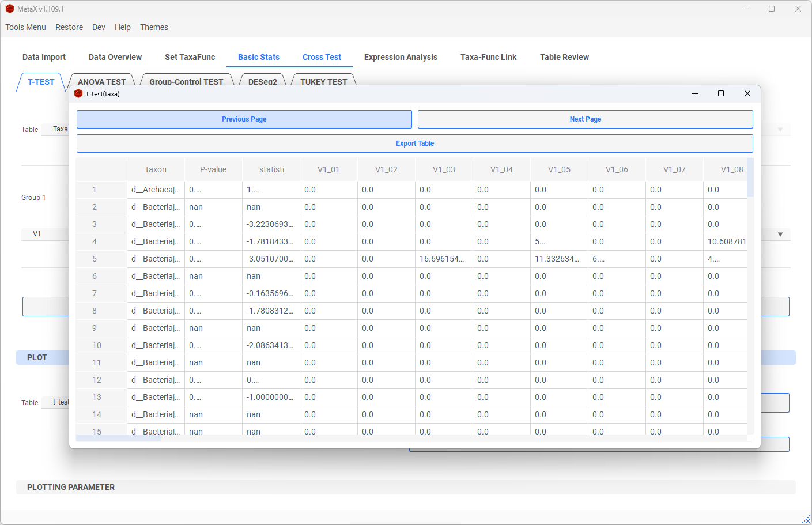This screenshot has height=525, width=812.
Task: Click the 11.332634 value cell
Action: (559, 259)
